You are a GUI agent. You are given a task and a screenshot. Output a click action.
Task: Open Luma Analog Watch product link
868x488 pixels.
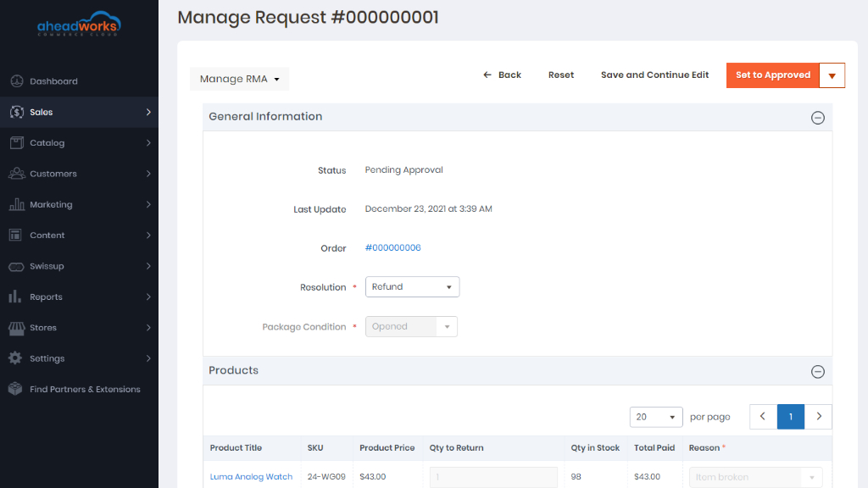pos(251,476)
